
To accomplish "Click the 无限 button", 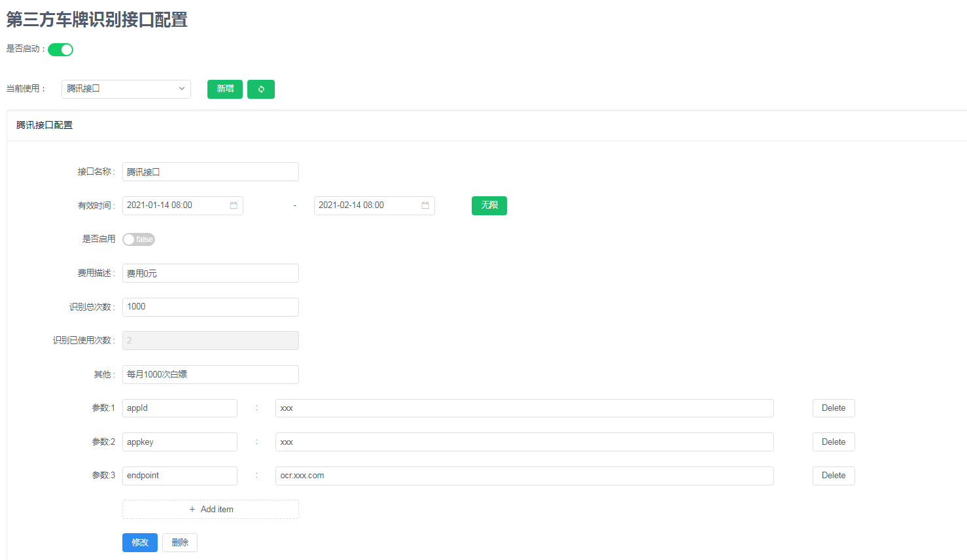I will pyautogui.click(x=489, y=205).
